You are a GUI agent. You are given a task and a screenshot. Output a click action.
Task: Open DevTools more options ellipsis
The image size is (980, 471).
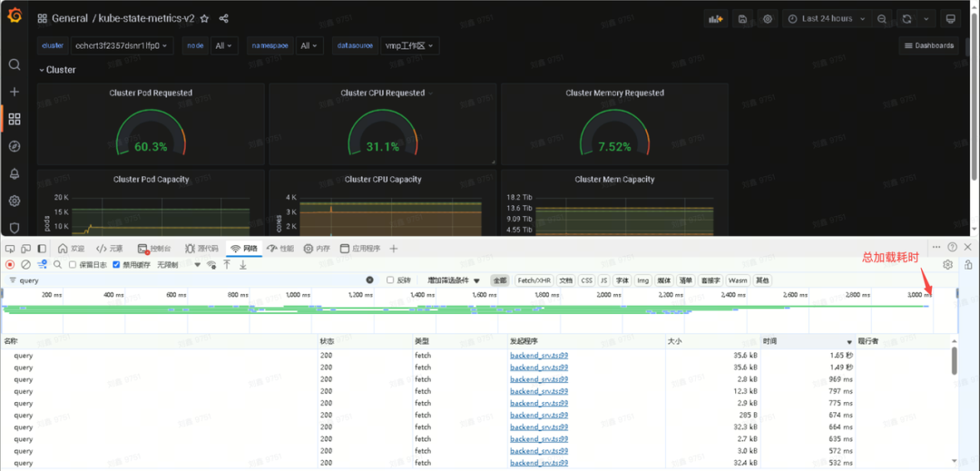point(936,248)
